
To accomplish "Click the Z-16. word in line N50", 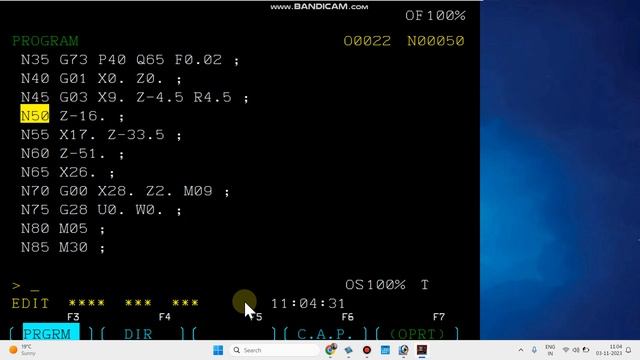I will click(x=82, y=116).
